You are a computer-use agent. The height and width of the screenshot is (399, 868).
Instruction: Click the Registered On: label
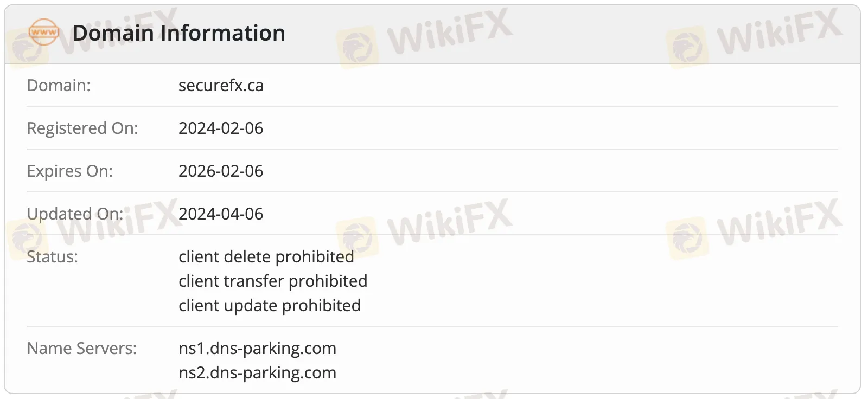coord(82,128)
